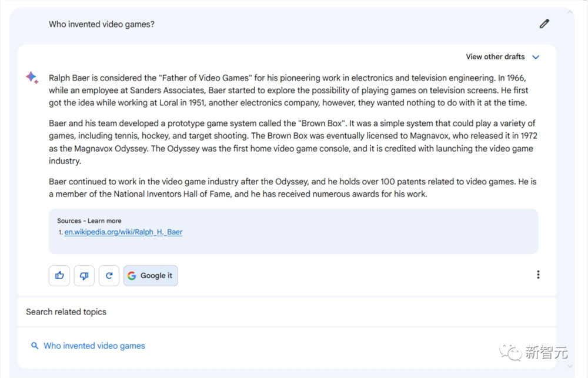Click the Bard sparkle logo icon

(x=32, y=78)
